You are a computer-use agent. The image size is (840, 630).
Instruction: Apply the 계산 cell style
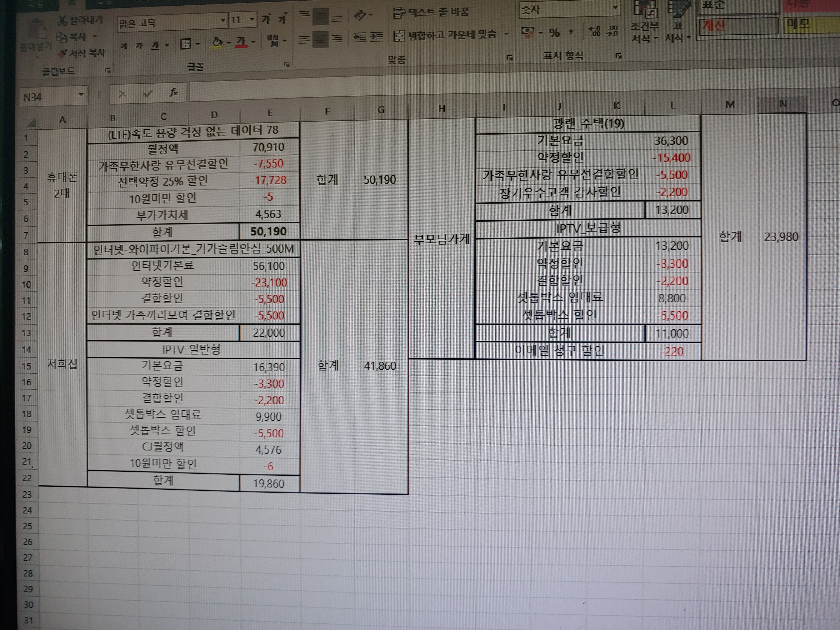pos(737,27)
